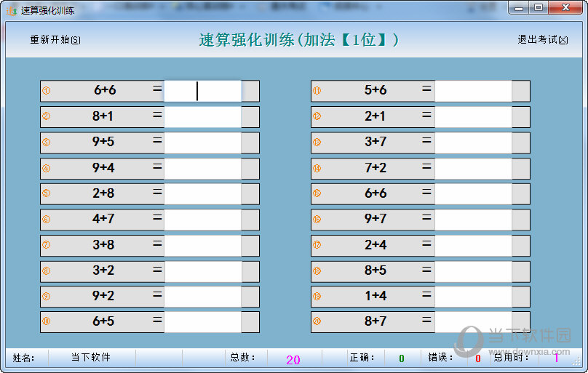Click the answer field for question 1 (6+6)

click(203, 91)
